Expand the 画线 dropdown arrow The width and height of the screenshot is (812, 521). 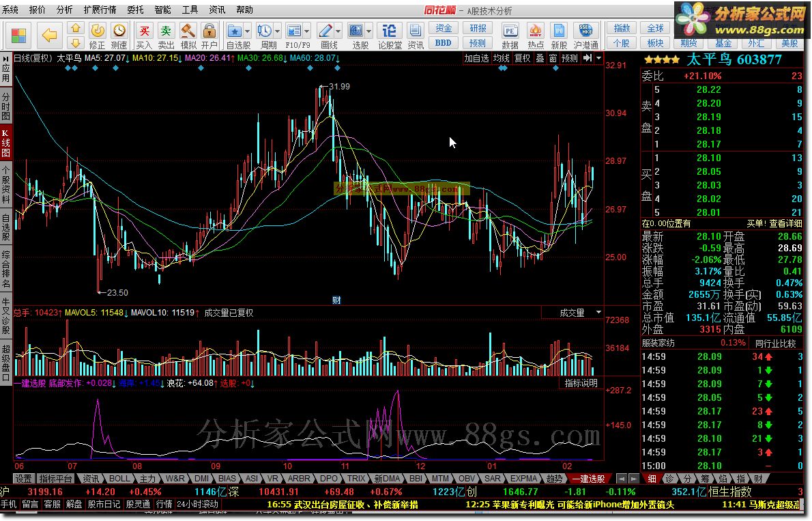(338, 31)
